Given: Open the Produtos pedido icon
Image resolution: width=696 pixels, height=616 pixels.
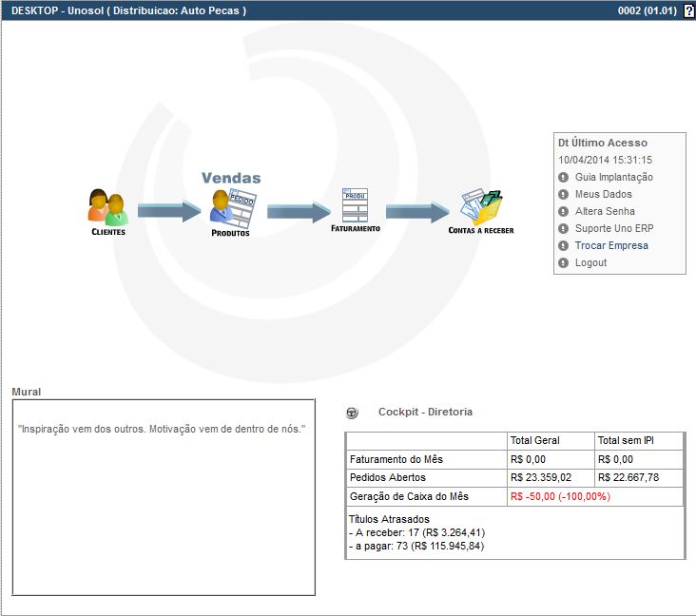Looking at the screenshot, I should (x=233, y=207).
